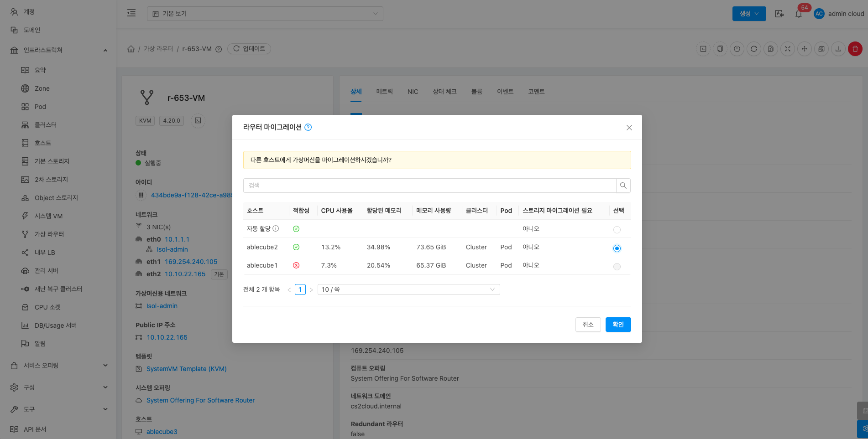
Task: Open the notifications bell icon
Action: (x=798, y=14)
